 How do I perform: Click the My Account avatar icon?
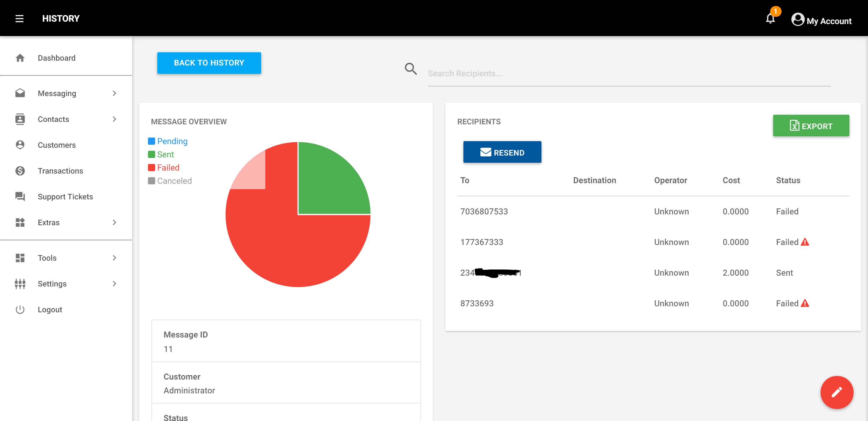(797, 19)
